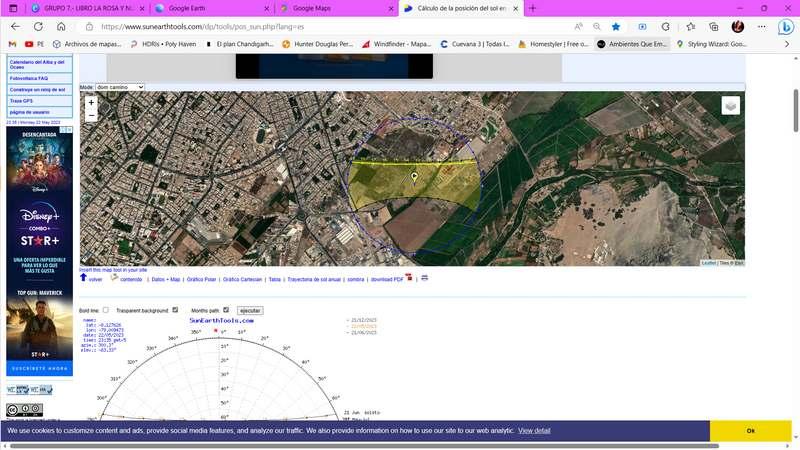Open the browser favorites list icon

coord(690,27)
